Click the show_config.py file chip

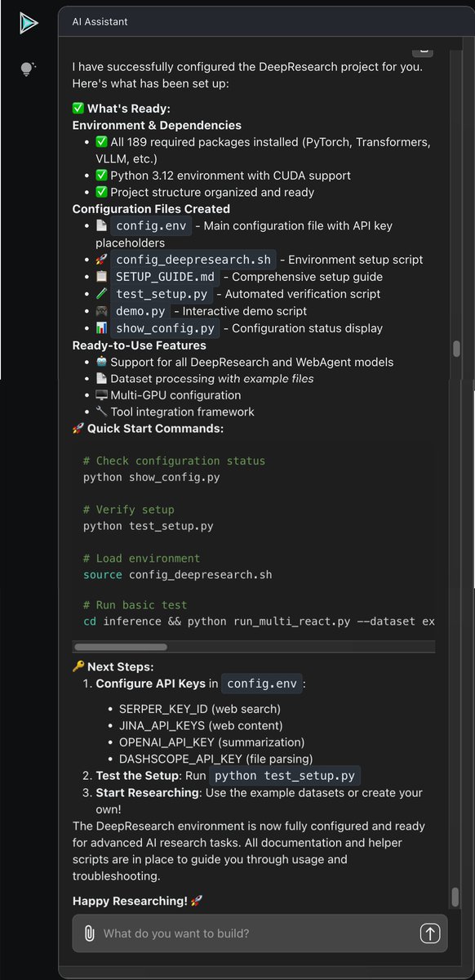coord(164,328)
